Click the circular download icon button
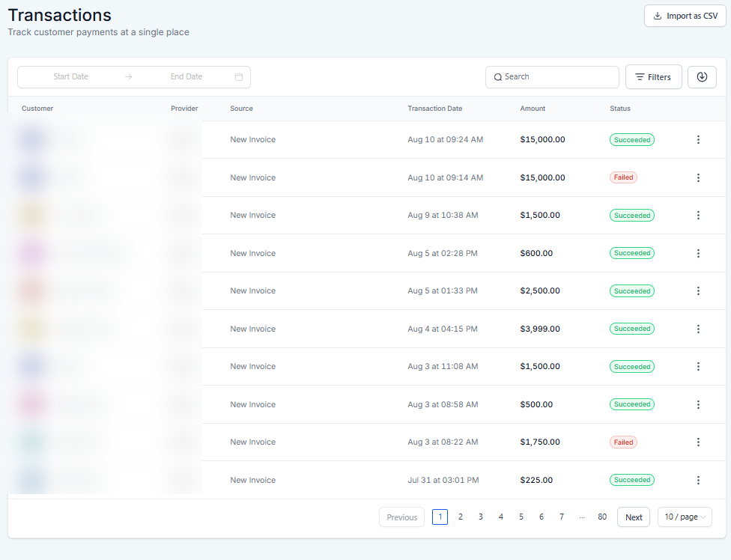 [702, 77]
